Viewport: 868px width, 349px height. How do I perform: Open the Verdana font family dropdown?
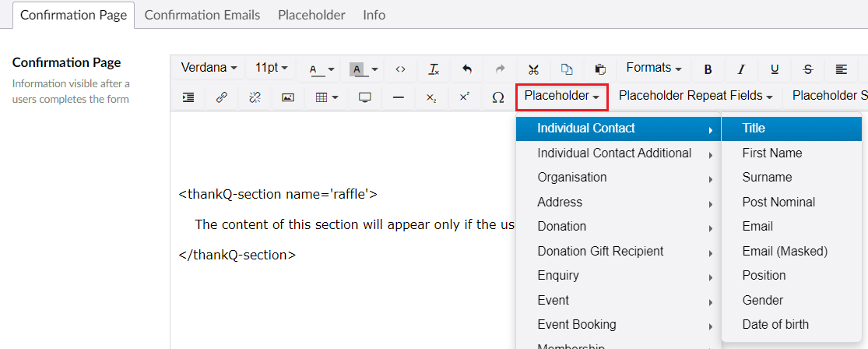209,69
